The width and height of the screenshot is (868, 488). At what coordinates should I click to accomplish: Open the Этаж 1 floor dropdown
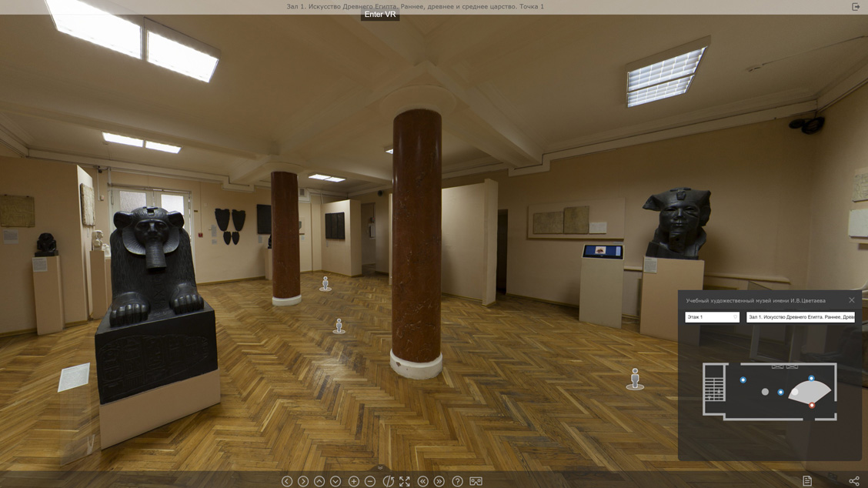click(712, 317)
